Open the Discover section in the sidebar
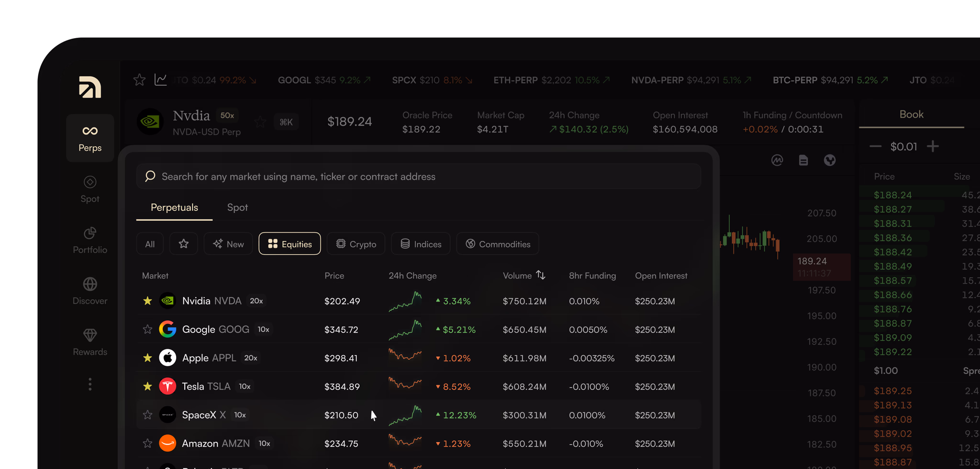 click(x=90, y=291)
